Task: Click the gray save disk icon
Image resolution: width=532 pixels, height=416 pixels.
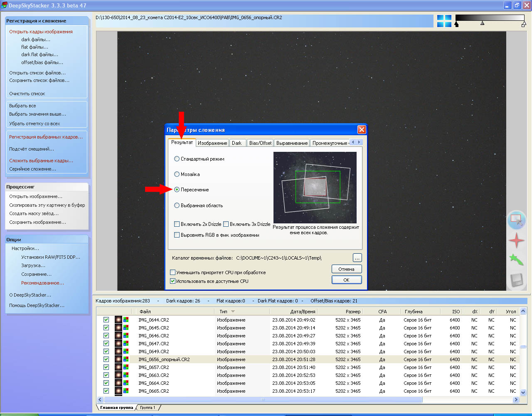Action: [516, 280]
